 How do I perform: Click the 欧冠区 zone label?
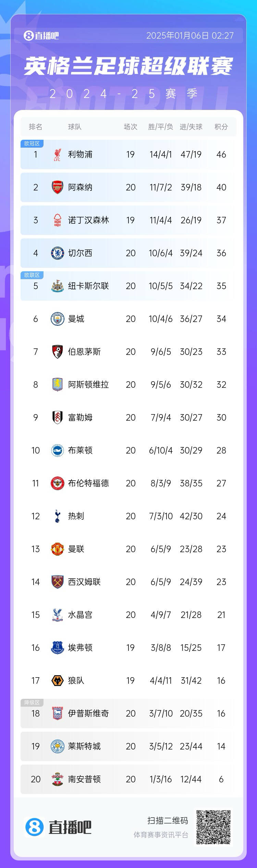32,144
